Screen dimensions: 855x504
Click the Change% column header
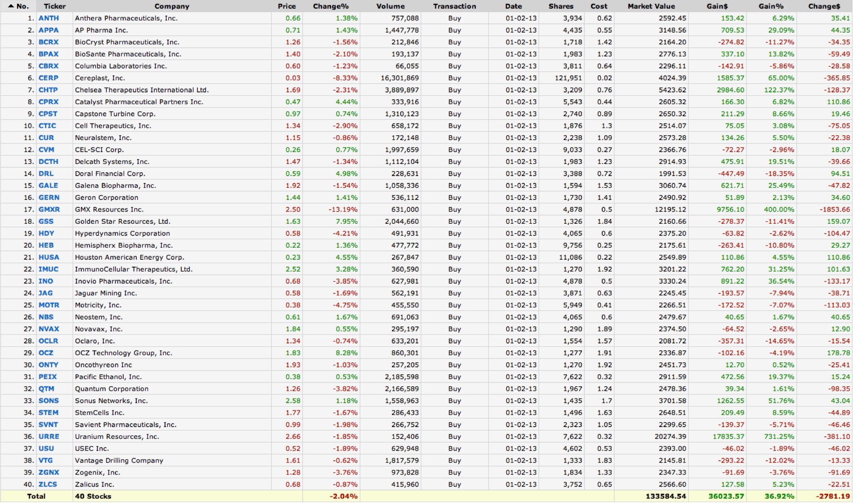point(331,6)
